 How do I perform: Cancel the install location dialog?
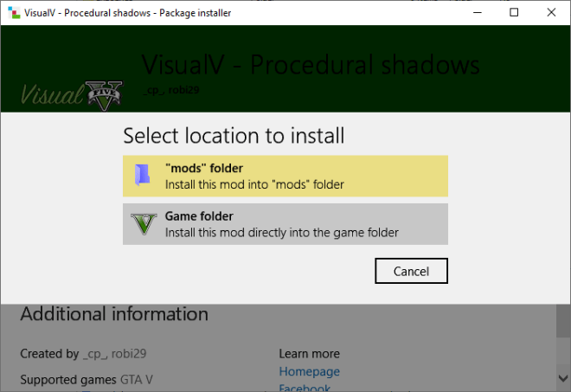(411, 271)
